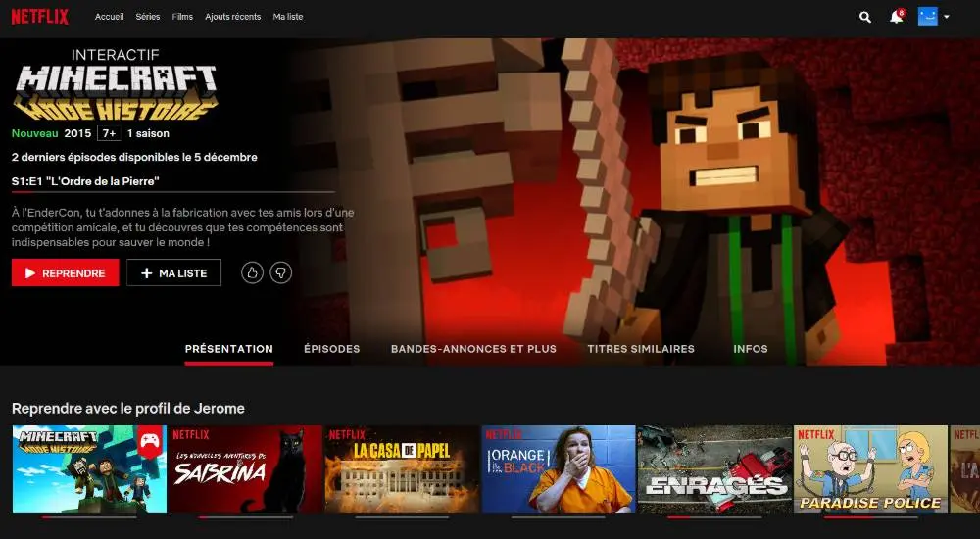980x539 pixels.
Task: Resume playback with the REPRENDRE label
Action: (73, 273)
